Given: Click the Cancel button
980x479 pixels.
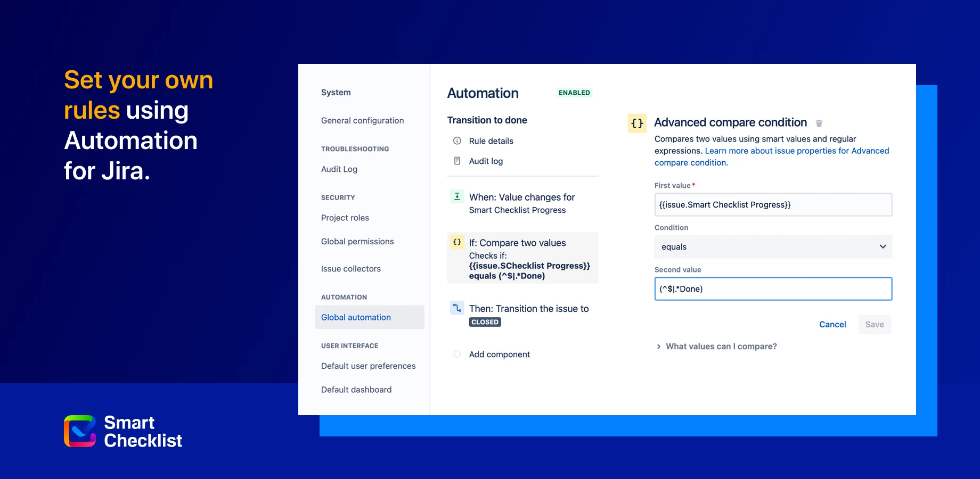Looking at the screenshot, I should pyautogui.click(x=832, y=324).
